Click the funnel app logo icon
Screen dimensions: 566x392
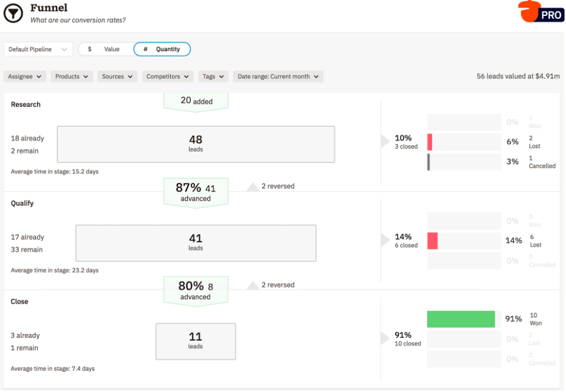tap(13, 13)
